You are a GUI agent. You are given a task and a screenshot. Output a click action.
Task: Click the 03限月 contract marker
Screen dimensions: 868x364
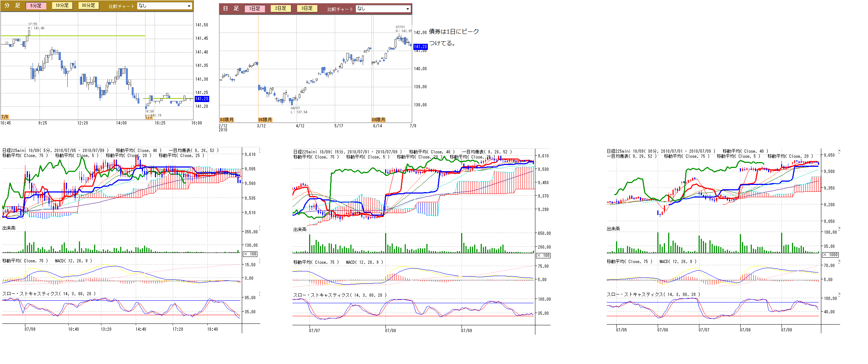click(227, 120)
